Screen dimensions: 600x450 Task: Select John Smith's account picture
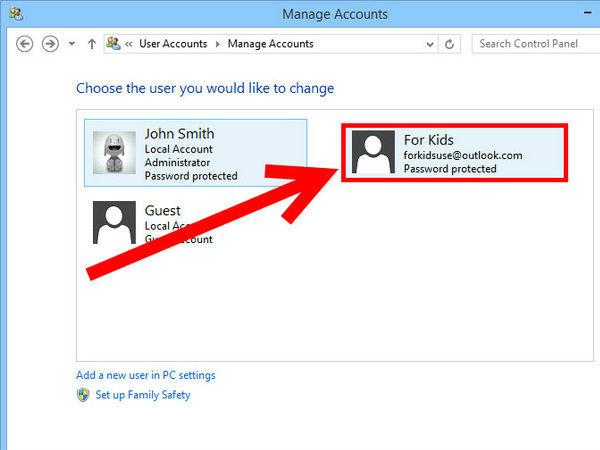[113, 153]
